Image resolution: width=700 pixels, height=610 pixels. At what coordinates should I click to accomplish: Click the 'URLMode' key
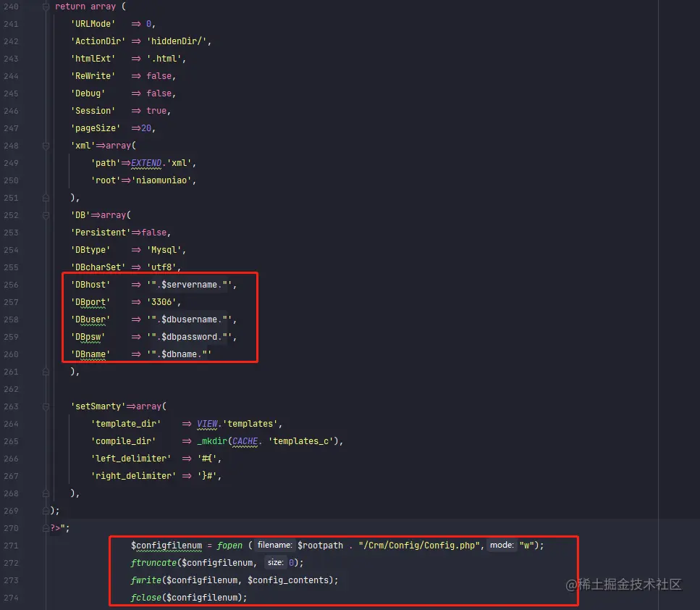(93, 24)
